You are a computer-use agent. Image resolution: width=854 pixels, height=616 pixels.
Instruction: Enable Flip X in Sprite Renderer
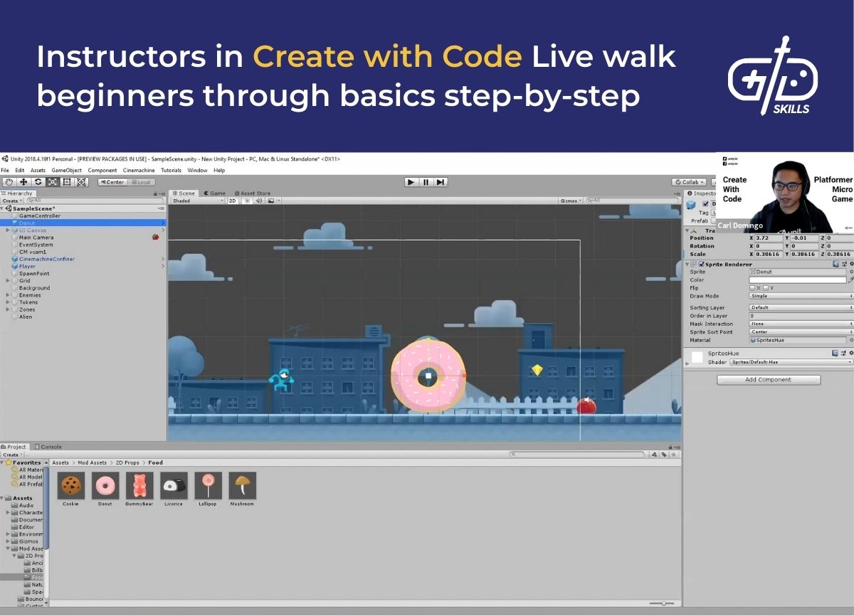click(x=752, y=288)
